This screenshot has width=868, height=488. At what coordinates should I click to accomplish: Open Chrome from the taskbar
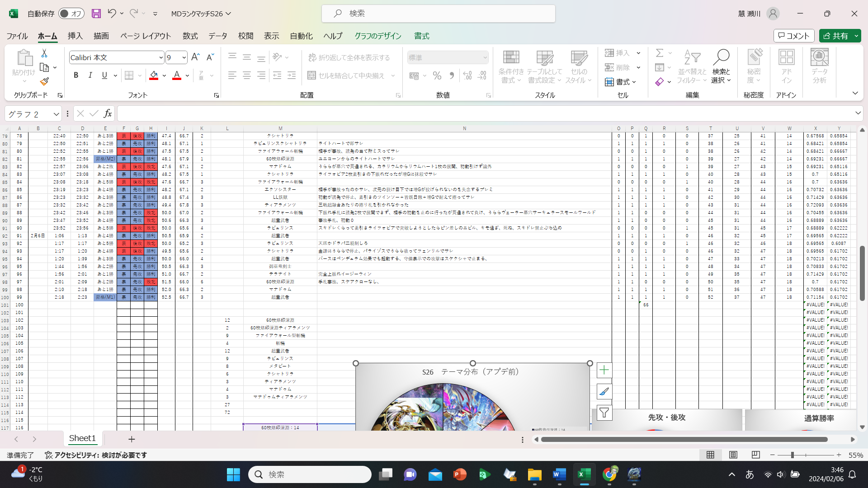pos(609,474)
